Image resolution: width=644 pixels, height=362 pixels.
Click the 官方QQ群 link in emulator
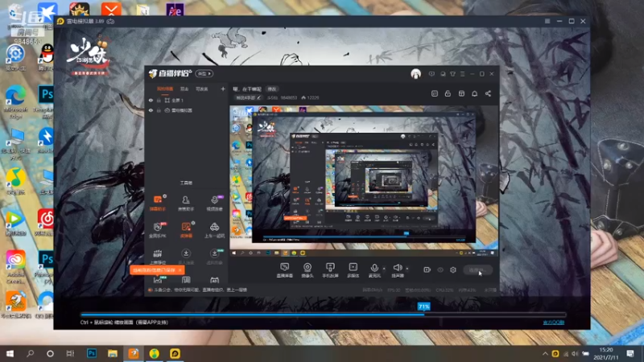tap(553, 323)
